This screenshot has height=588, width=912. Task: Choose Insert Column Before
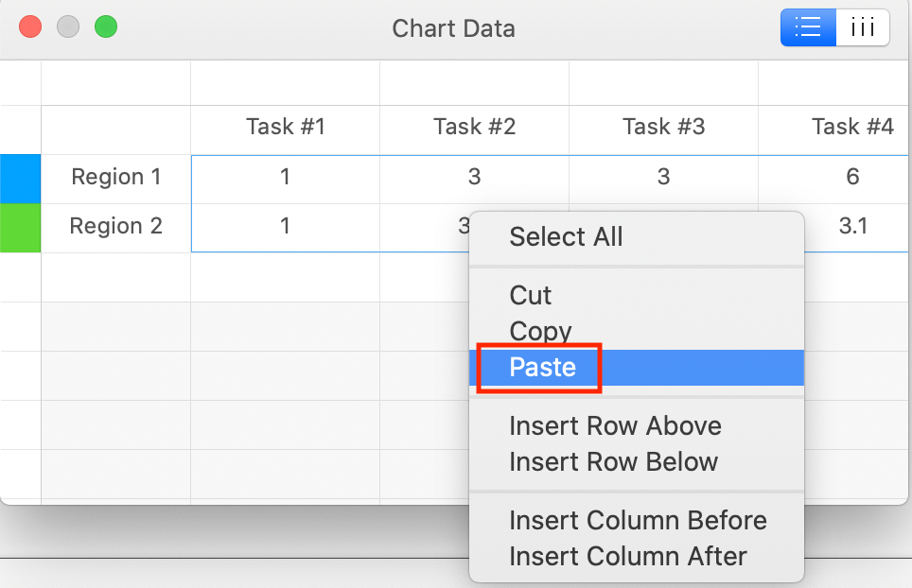[x=638, y=520]
